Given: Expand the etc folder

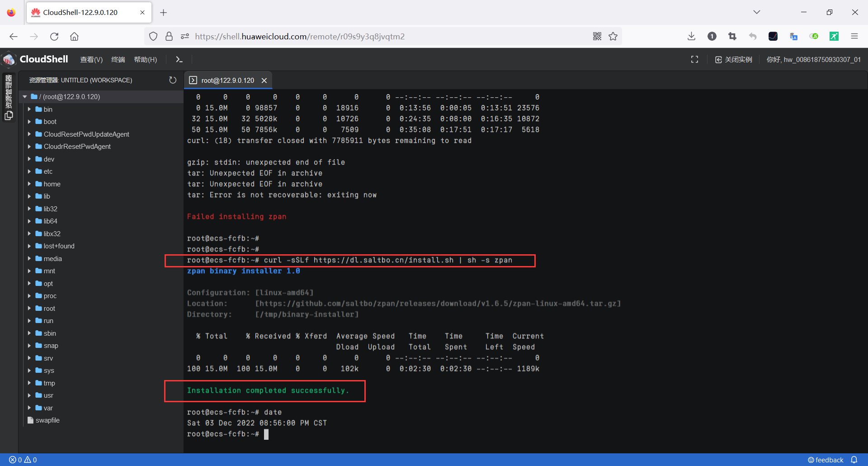Looking at the screenshot, I should [29, 171].
